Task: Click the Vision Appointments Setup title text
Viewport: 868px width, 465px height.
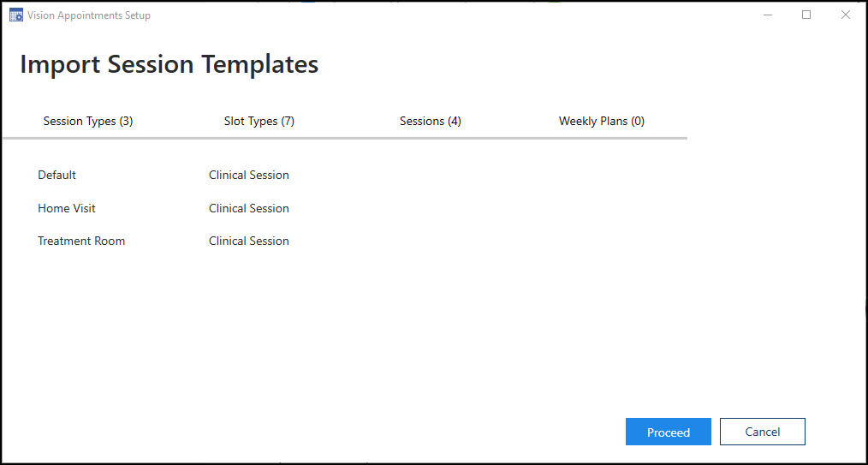Action: (89, 15)
